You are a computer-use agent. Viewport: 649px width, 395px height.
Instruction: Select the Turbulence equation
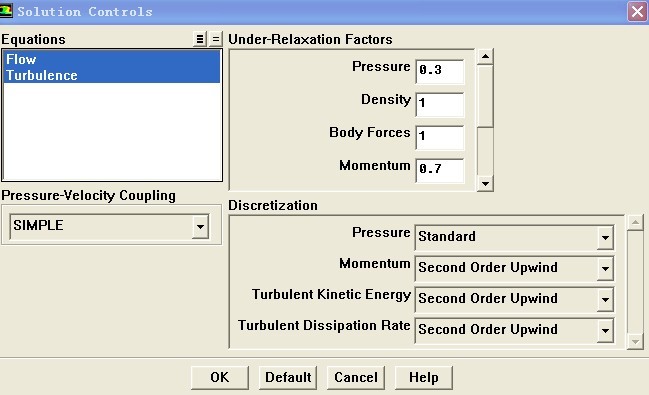[112, 75]
